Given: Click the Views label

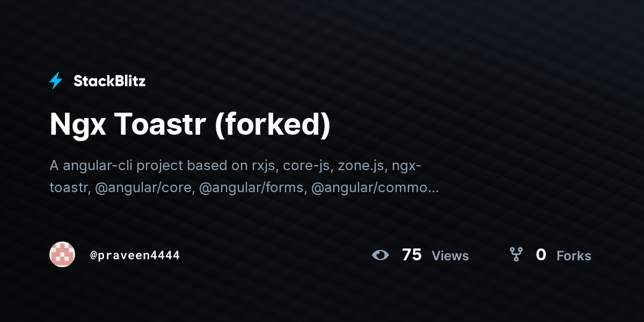Looking at the screenshot, I should [450, 256].
